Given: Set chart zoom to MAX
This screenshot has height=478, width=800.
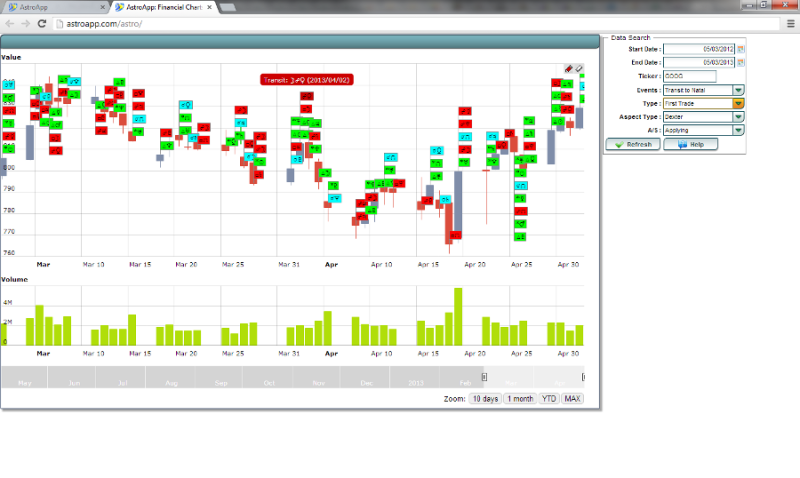Looking at the screenshot, I should click(572, 398).
